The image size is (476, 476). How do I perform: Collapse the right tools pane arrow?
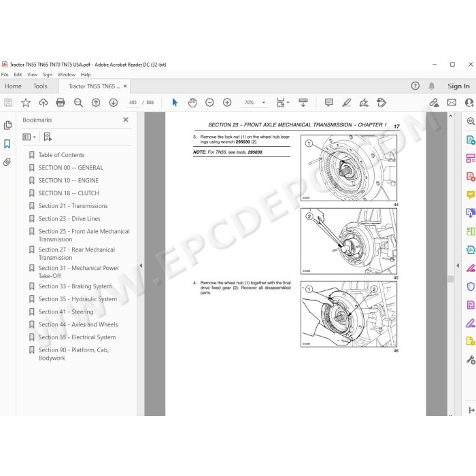point(458,265)
